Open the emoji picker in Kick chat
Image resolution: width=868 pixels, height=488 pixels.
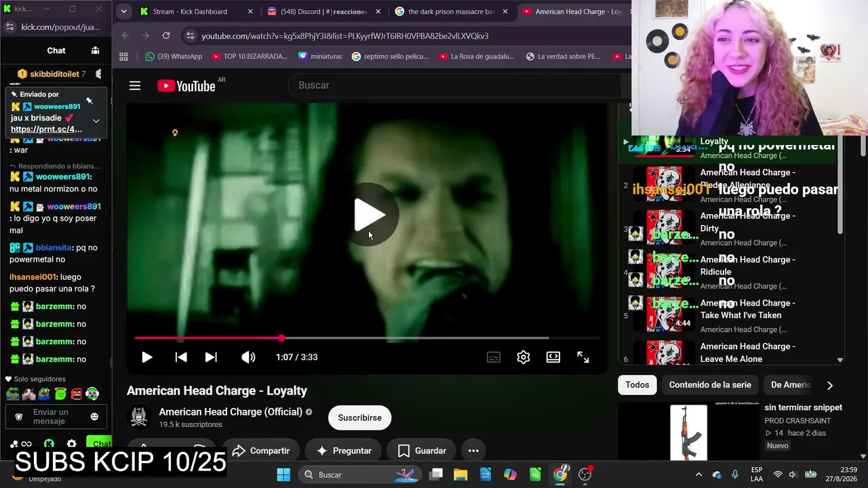pos(94,417)
